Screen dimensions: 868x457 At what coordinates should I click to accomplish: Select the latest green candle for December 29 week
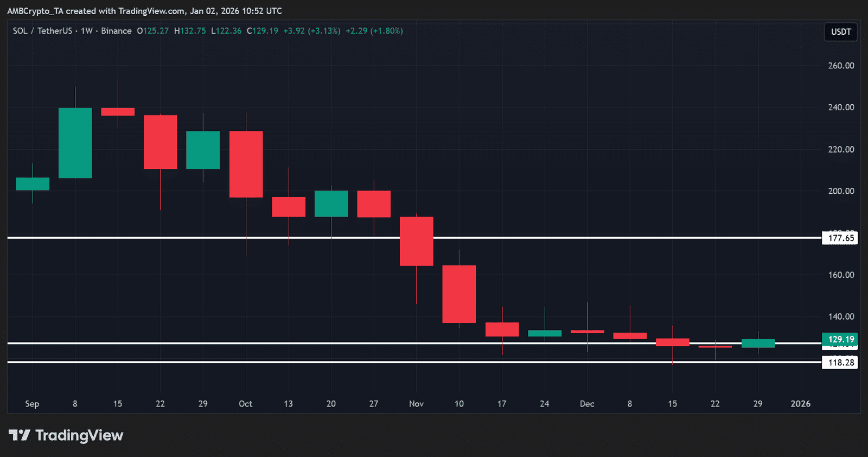coord(758,343)
